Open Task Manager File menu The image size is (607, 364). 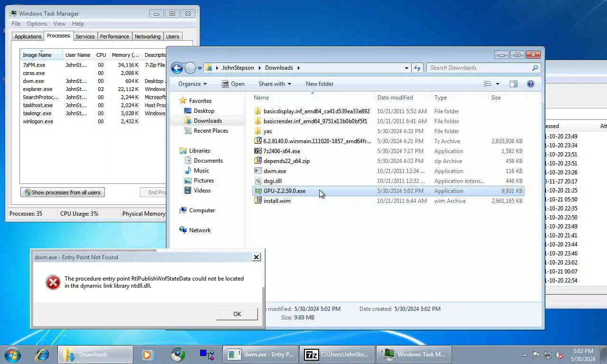pyautogui.click(x=16, y=24)
